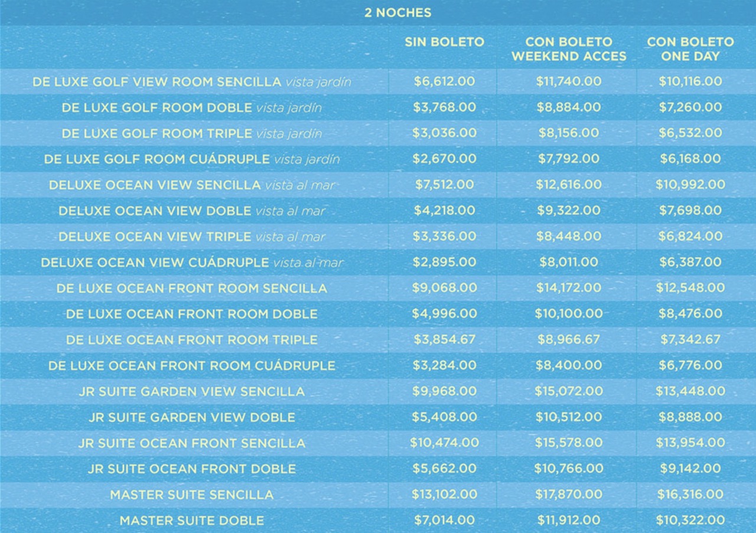Click the Deluxe Ocean View Doble row label
The height and width of the screenshot is (533, 756).
(192, 210)
